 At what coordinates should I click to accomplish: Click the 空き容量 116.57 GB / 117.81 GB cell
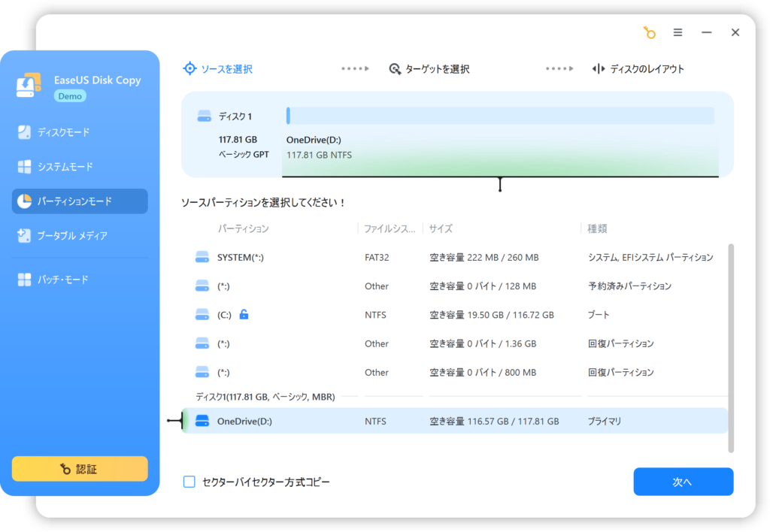pyautogui.click(x=494, y=421)
